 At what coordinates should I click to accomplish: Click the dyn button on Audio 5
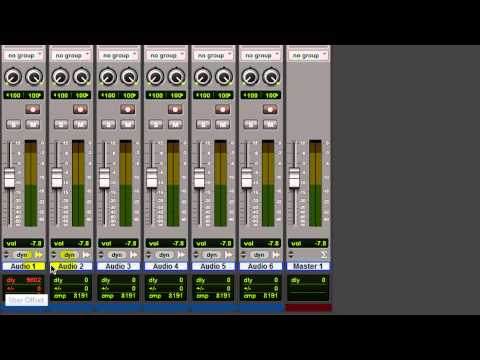pos(211,255)
